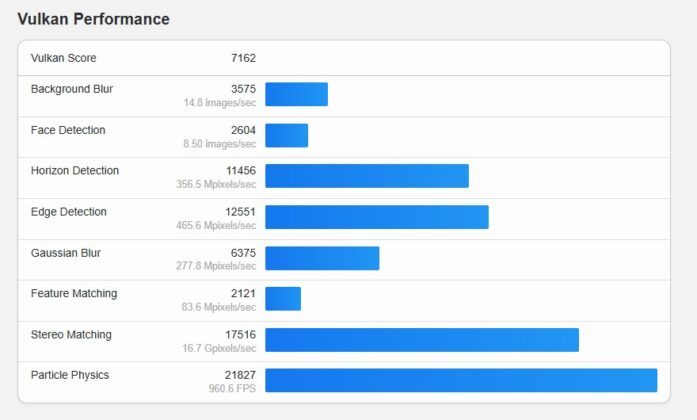Click the Horizon Detection row label

click(75, 171)
